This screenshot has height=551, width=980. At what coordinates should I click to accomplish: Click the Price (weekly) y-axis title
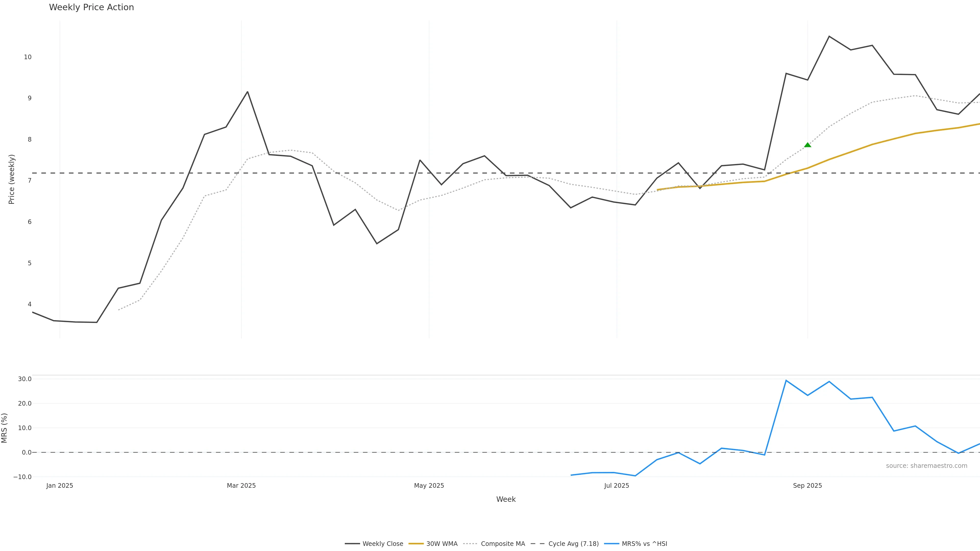[11, 179]
